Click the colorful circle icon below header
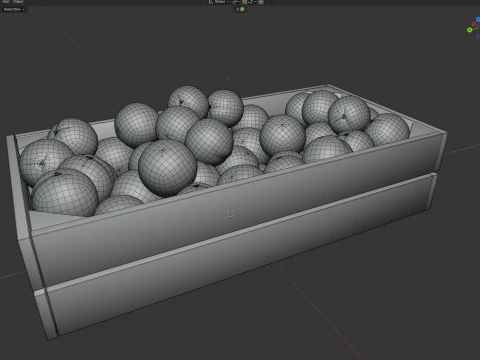 pos(242,9)
